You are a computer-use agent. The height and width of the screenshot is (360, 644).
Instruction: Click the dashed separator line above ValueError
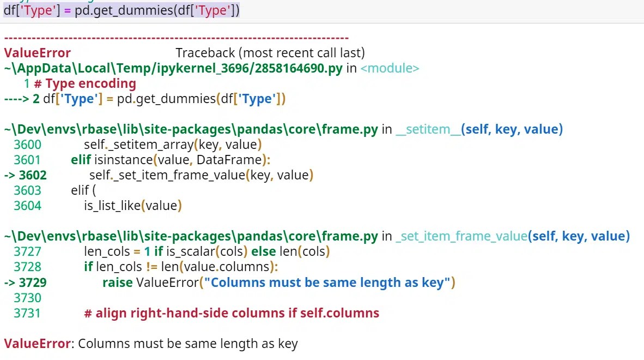(174, 37)
